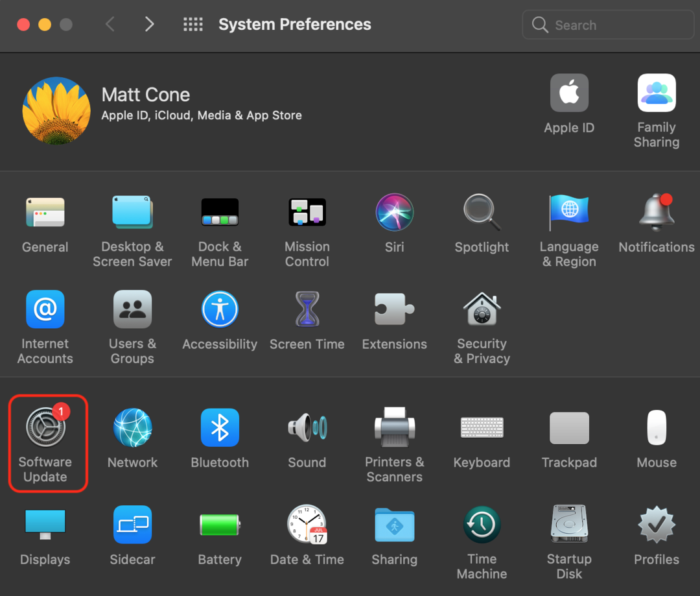Click the Search field
Image resolution: width=700 pixels, height=596 pixels.
click(608, 25)
